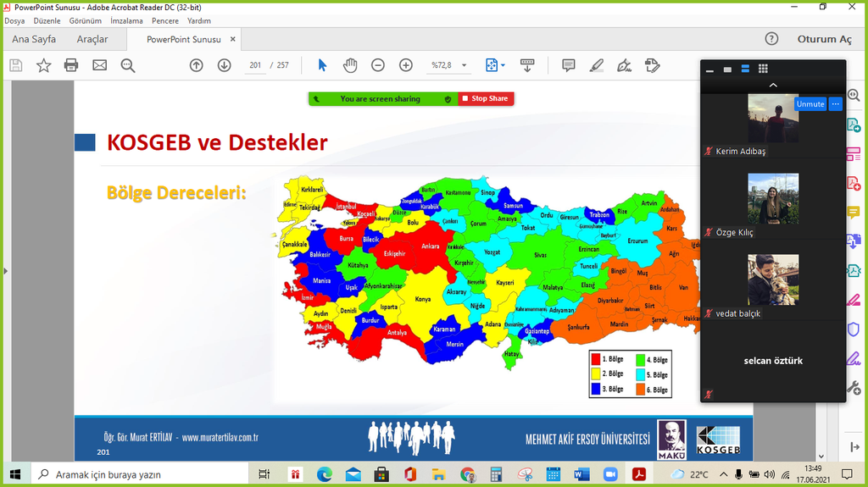Viewport: 868px width, 487px height.
Task: Open Export PDF tool in right sidebar
Action: tap(854, 125)
